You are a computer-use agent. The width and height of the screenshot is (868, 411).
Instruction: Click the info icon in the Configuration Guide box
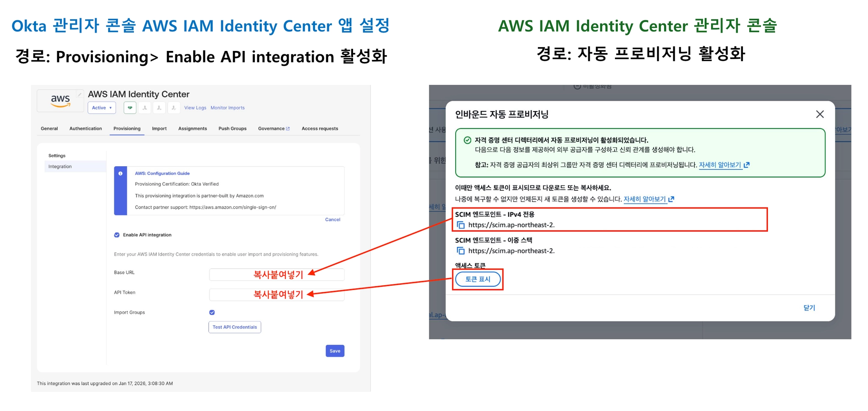tap(120, 173)
